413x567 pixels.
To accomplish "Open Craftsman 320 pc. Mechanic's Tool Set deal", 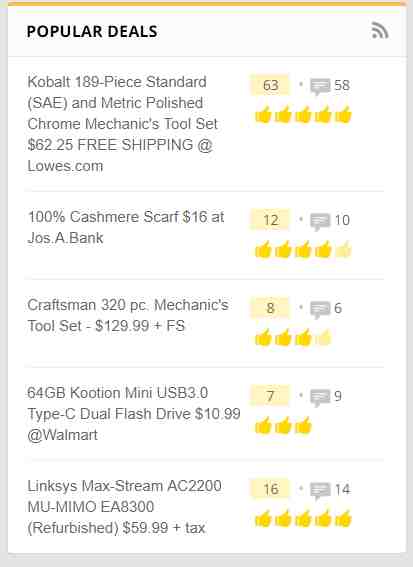I will [x=128, y=315].
